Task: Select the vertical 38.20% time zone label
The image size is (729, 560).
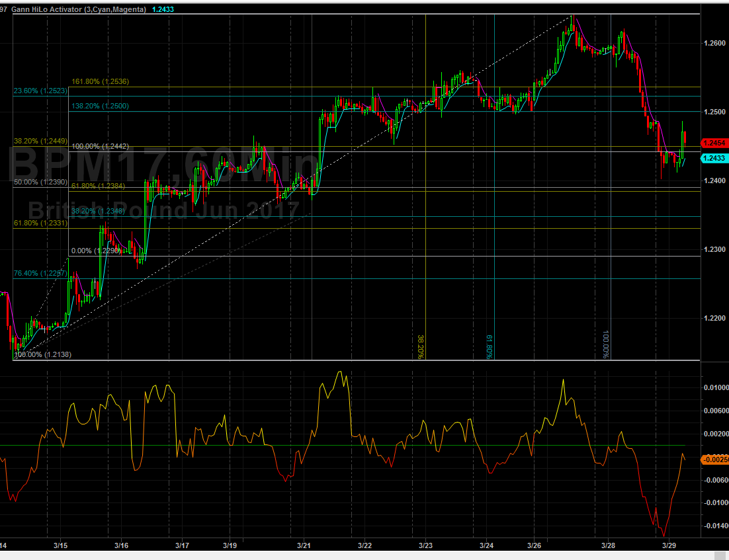Action: coord(420,347)
